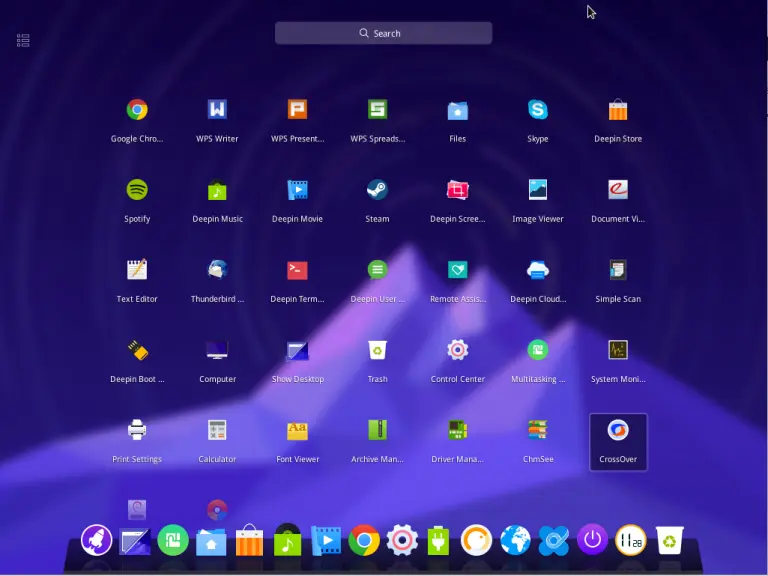Click the purple power button in the dock
This screenshot has width=768, height=576.
pos(593,540)
